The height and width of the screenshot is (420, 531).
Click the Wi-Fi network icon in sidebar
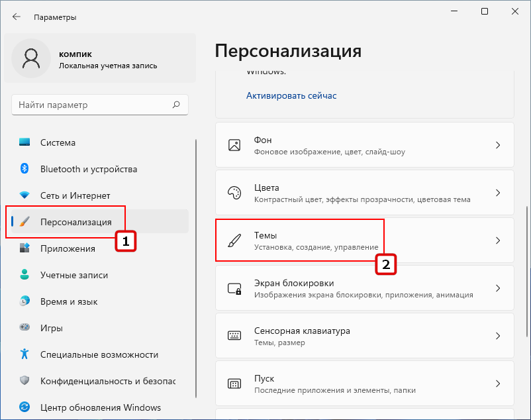[x=24, y=195]
